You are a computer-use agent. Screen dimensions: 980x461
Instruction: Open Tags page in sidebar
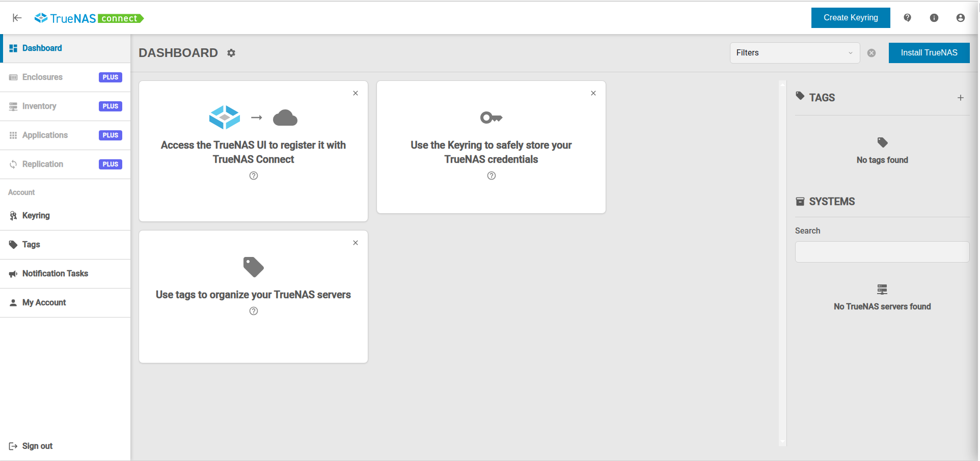click(65, 245)
